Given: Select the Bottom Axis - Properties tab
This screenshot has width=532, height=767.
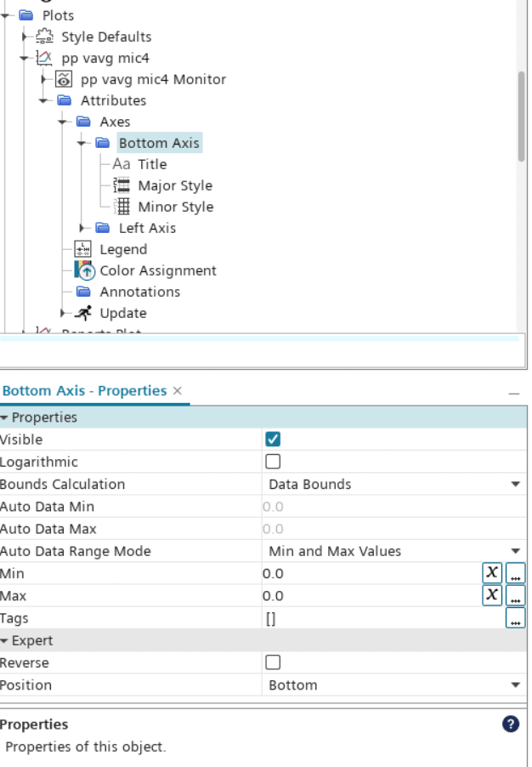Looking at the screenshot, I should pyautogui.click(x=85, y=391).
